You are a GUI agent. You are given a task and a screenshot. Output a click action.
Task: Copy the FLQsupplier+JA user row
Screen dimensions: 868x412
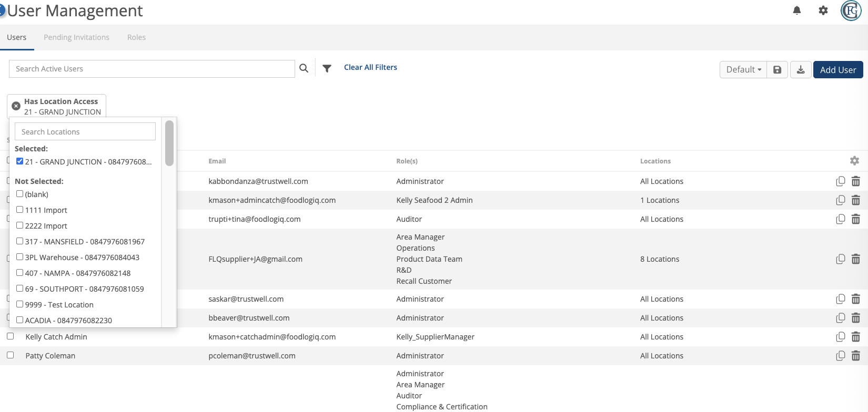pyautogui.click(x=841, y=259)
